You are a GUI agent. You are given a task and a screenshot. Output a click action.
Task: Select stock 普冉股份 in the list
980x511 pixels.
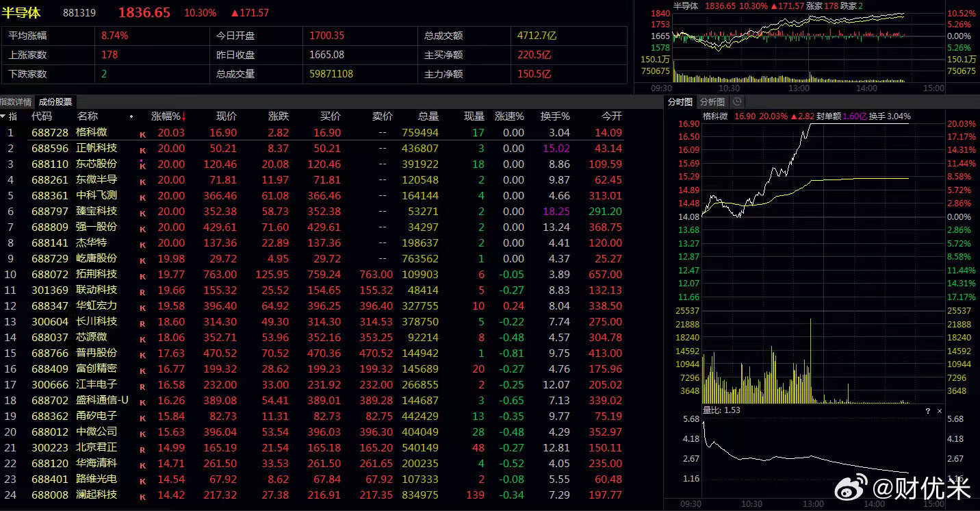pyautogui.click(x=96, y=353)
